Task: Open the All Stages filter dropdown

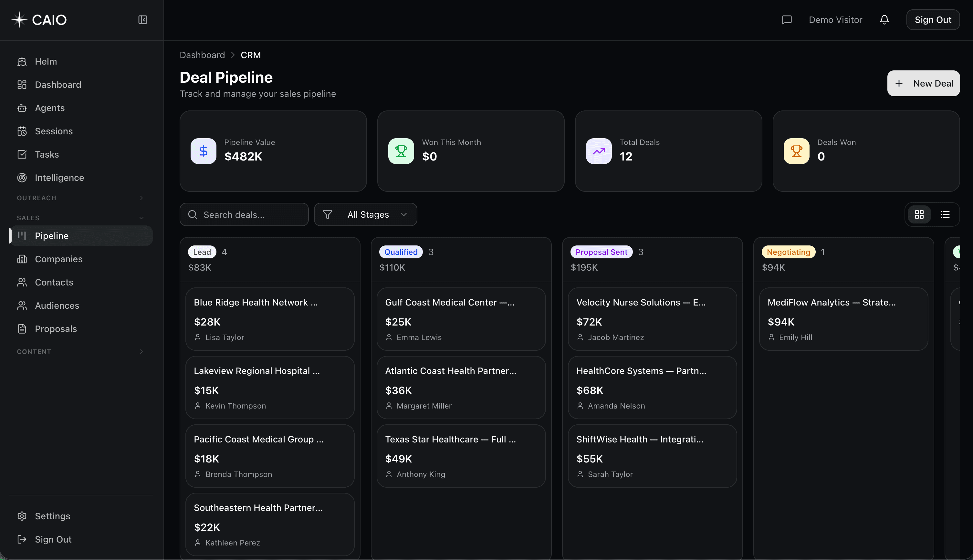Action: pyautogui.click(x=365, y=214)
